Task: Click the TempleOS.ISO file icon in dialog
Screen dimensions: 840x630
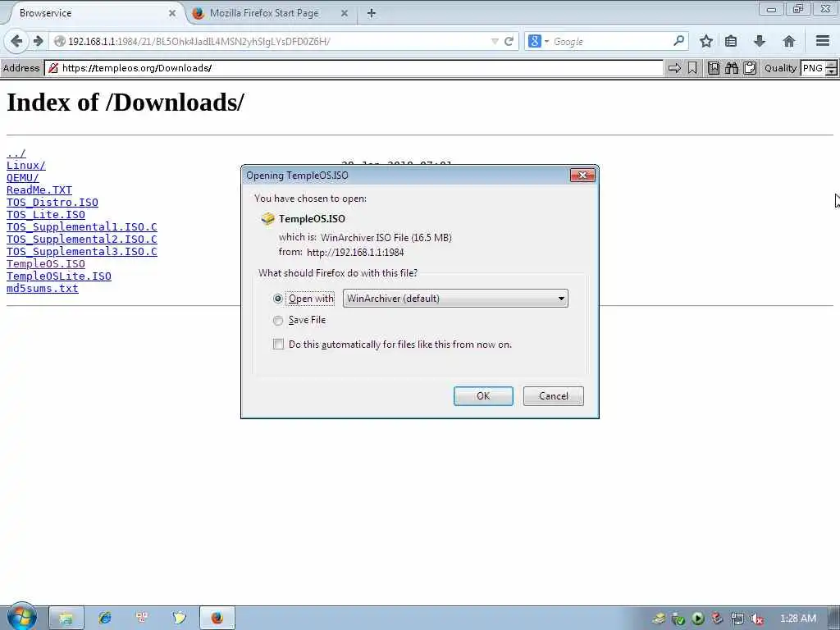Action: [x=267, y=218]
